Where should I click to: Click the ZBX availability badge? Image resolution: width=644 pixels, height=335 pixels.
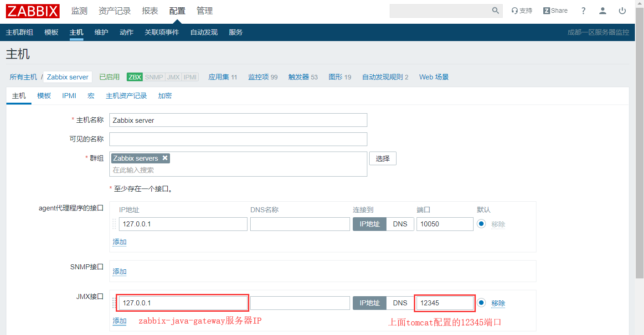(x=135, y=77)
